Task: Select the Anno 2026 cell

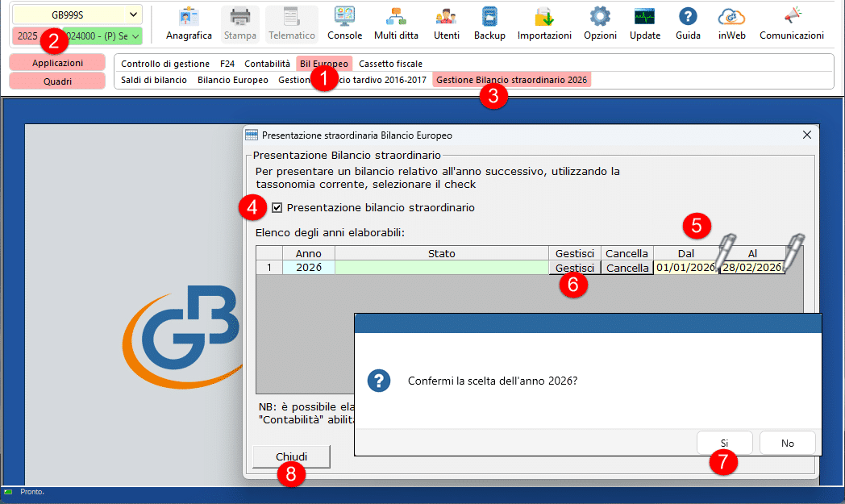Action: pos(309,268)
